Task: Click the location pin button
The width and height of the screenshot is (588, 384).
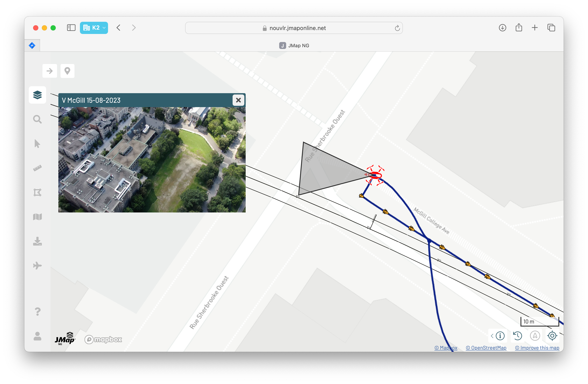Action: coord(67,71)
